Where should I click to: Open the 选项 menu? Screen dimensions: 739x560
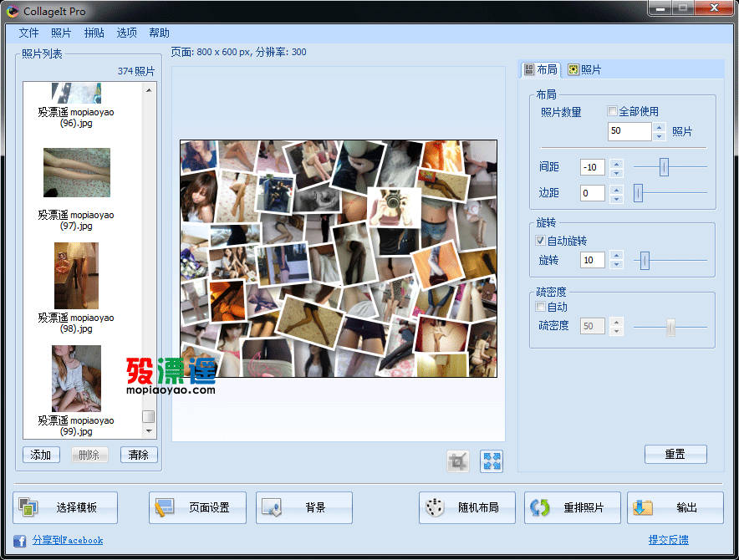pos(126,33)
